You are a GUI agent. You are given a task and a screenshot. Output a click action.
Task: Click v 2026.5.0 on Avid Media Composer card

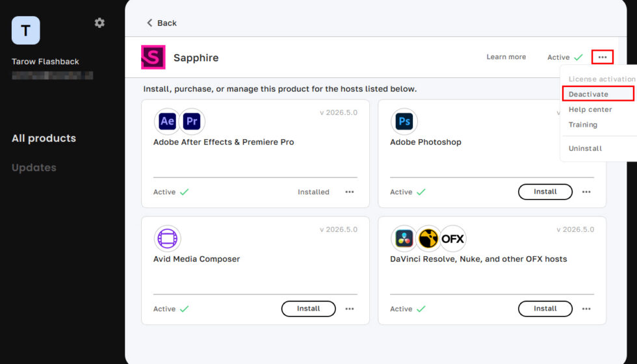coord(339,229)
